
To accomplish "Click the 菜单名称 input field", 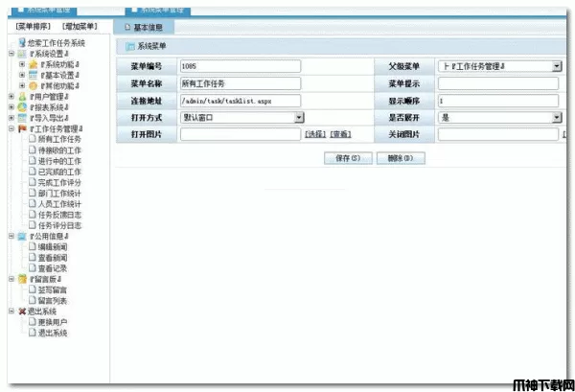I will [x=240, y=83].
